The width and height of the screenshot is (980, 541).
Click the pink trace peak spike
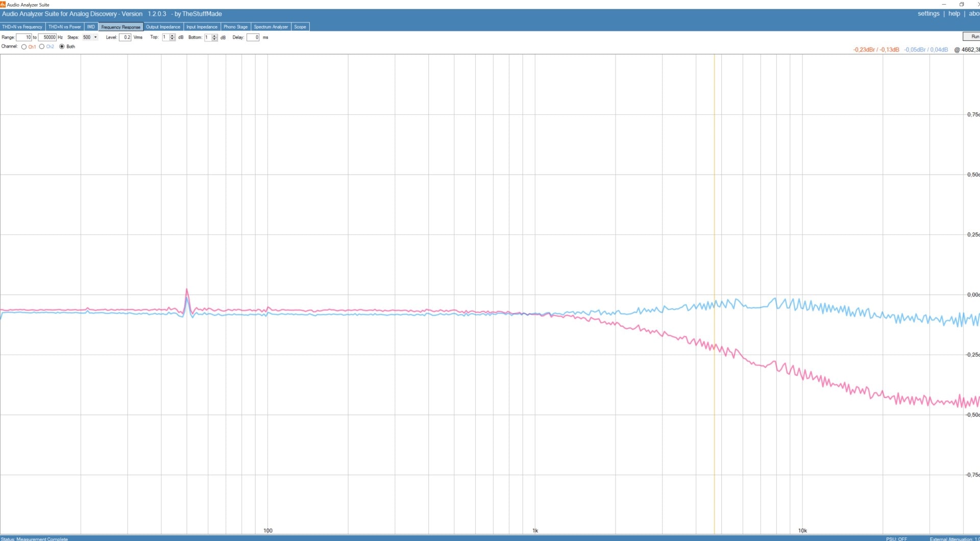[187, 290]
